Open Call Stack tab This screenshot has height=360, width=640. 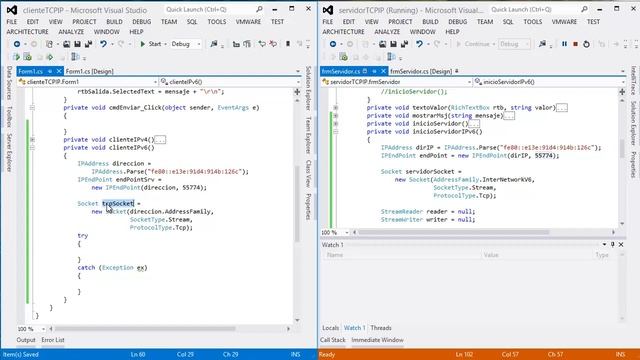tap(333, 340)
